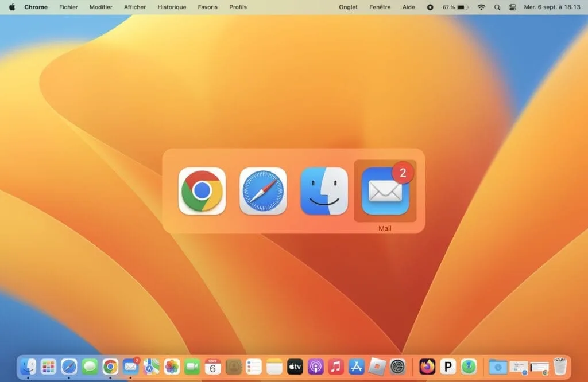
Task: Open Spotlight search from the menu bar
Action: pyautogui.click(x=496, y=7)
